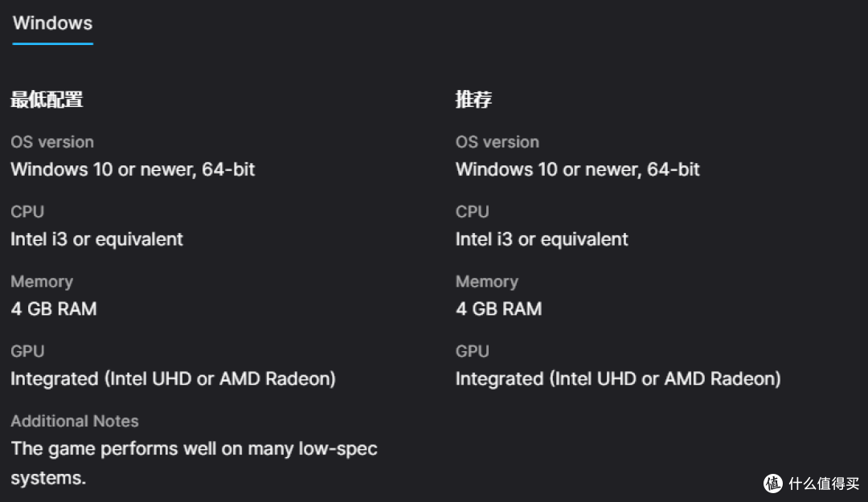The width and height of the screenshot is (868, 502).
Task: Click the 最低配置 heading
Action: [47, 100]
